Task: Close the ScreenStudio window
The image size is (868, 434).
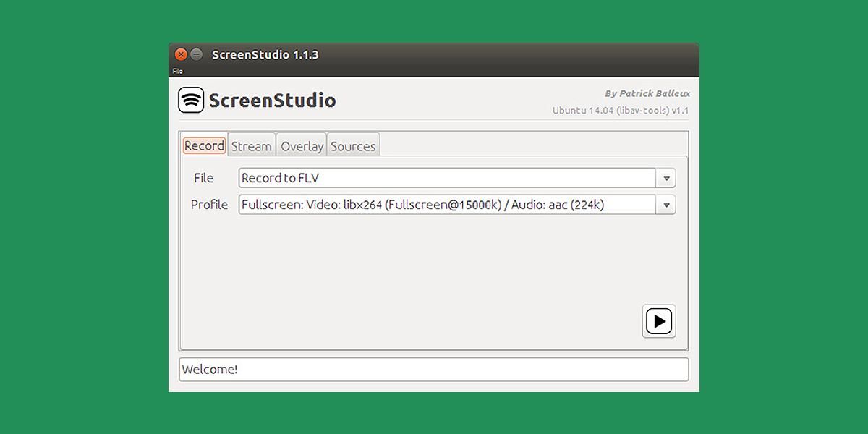Action: click(x=181, y=54)
